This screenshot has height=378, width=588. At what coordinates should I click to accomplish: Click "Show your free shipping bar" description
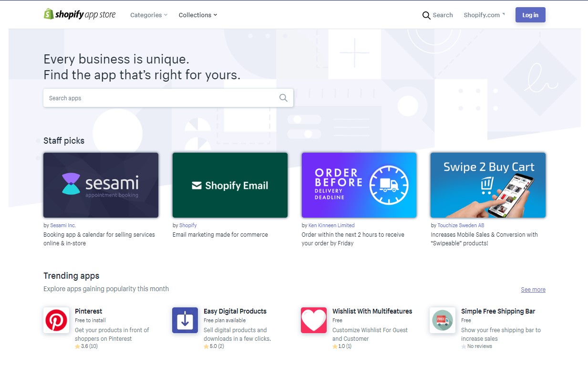(501, 335)
